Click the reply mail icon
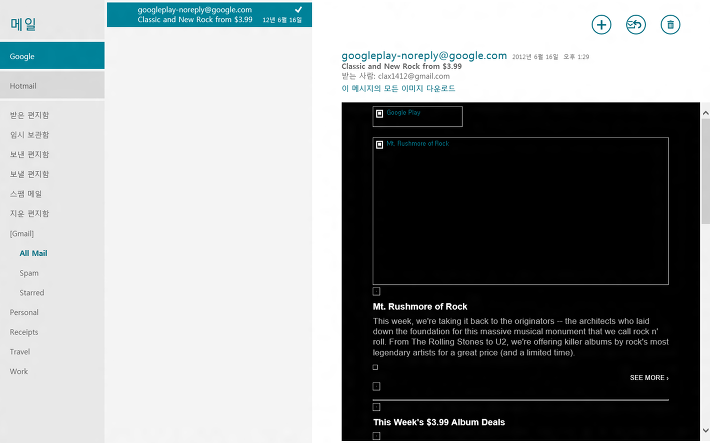Viewport: 710px width, 443px height. (636, 24)
